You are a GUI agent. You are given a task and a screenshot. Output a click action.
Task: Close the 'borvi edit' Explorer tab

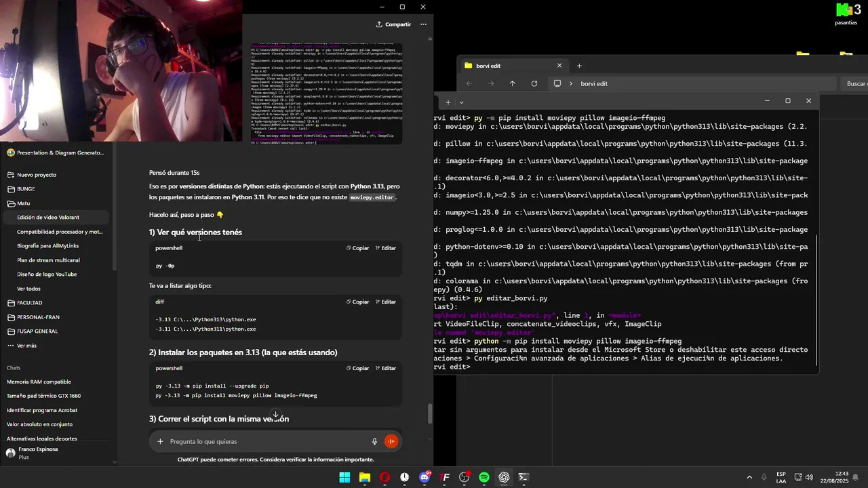coord(559,66)
